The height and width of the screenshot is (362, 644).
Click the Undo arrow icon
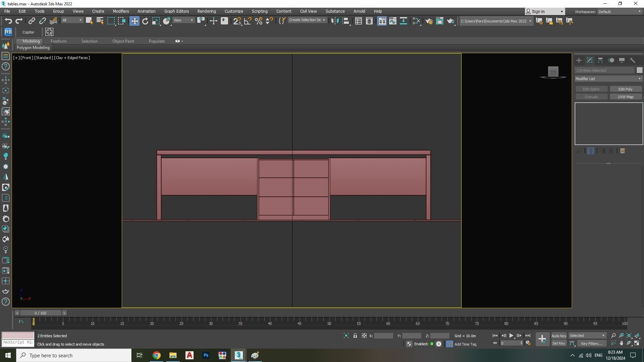click(x=8, y=21)
